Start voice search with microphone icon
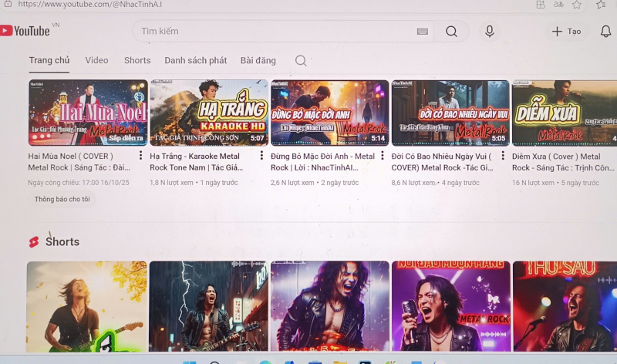The height and width of the screenshot is (364, 617). tap(489, 32)
